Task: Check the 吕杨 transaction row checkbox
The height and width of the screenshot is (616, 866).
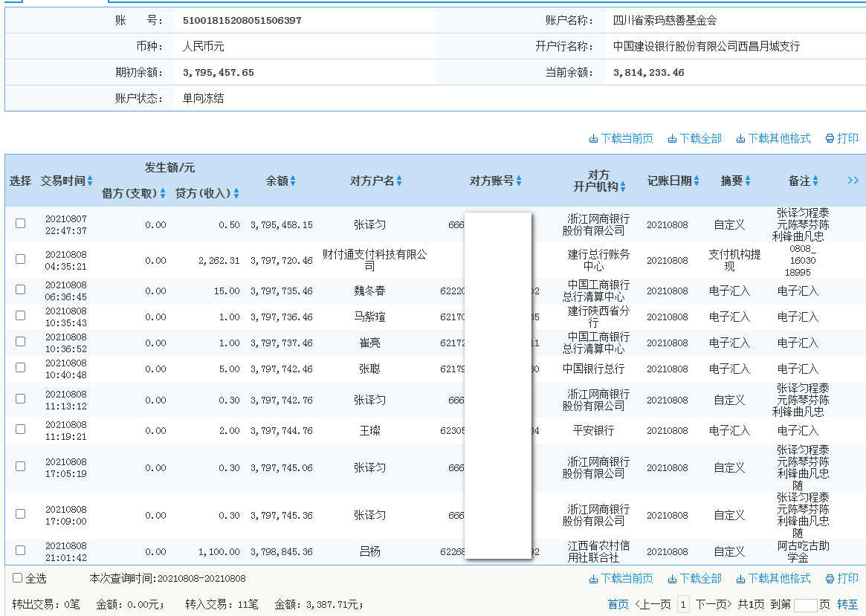Action: coord(20,552)
